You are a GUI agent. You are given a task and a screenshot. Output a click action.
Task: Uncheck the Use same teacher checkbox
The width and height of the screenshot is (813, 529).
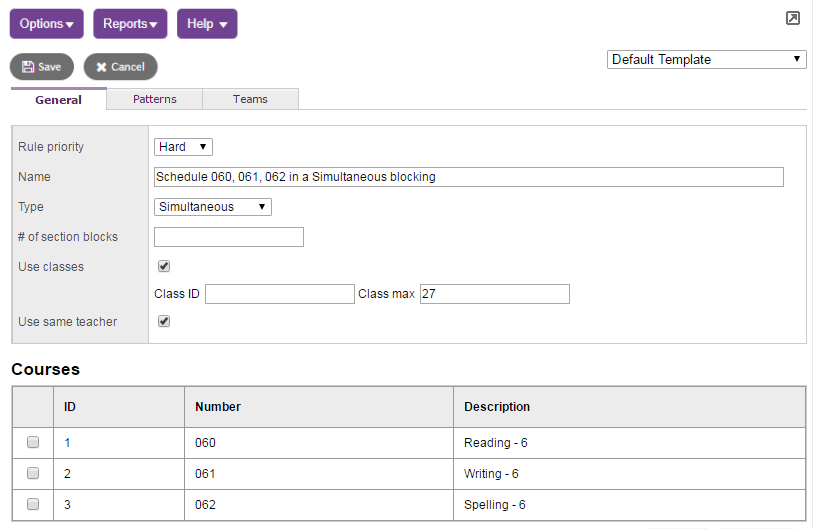[x=164, y=322]
